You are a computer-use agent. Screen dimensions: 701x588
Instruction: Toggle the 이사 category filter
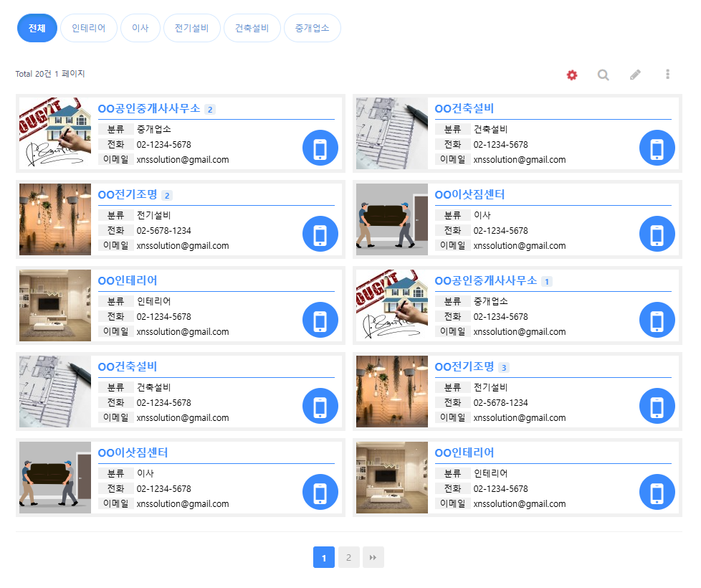coord(140,28)
